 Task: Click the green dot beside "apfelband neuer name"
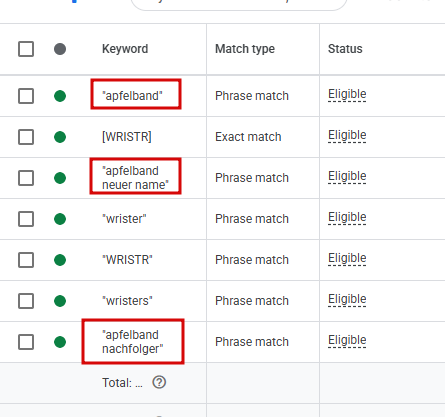pos(60,178)
